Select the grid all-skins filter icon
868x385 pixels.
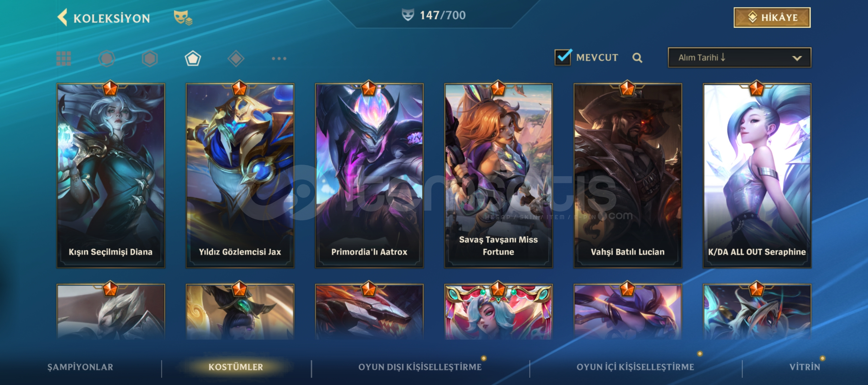pyautogui.click(x=64, y=58)
